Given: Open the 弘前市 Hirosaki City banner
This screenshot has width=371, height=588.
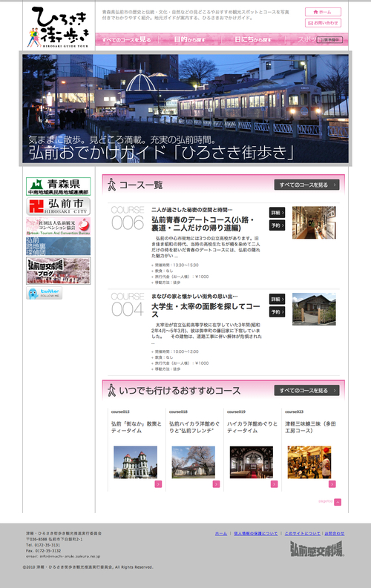Looking at the screenshot, I should pos(58,206).
